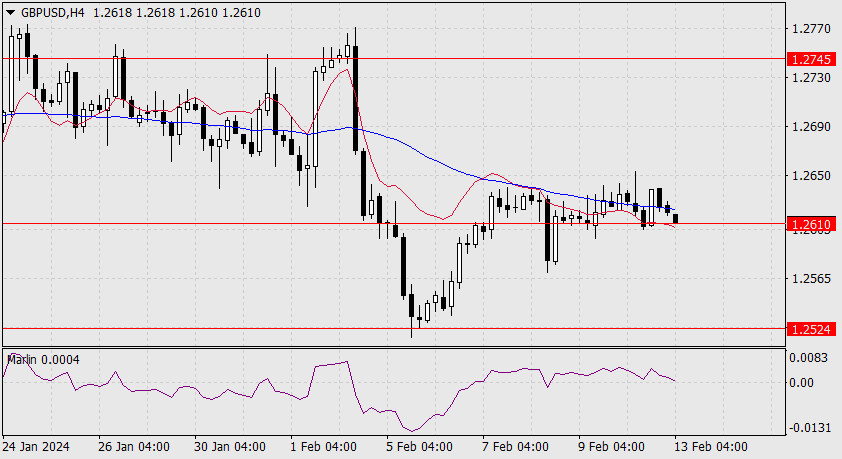
Task: Click the 0.00 Marlin scale value
Action: [x=801, y=383]
